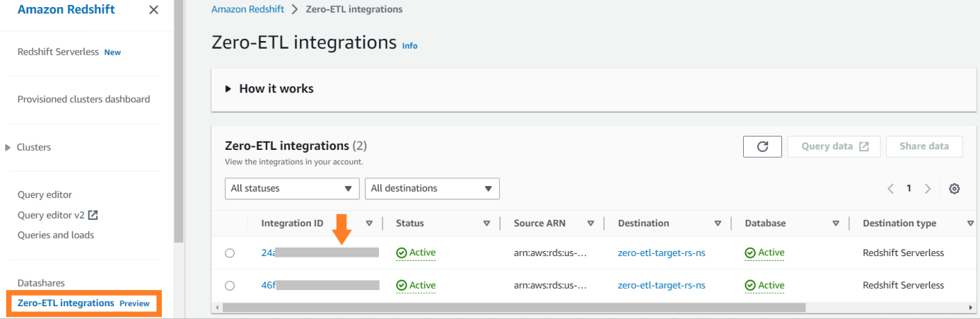
Task: Click Active status of integration 46f
Action: coord(416,285)
